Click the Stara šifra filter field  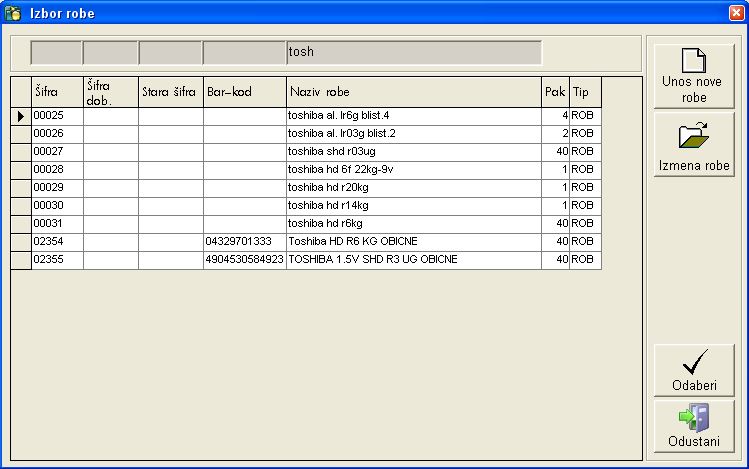170,52
